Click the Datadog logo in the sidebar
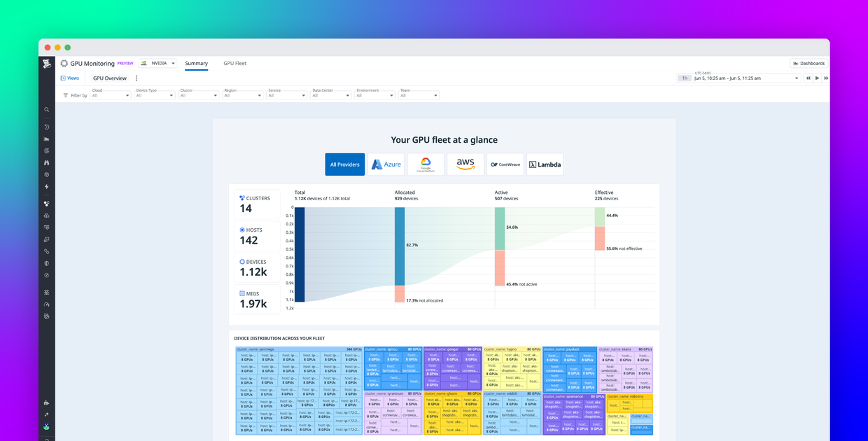Screen dimensions: 868x441 [x=47, y=64]
